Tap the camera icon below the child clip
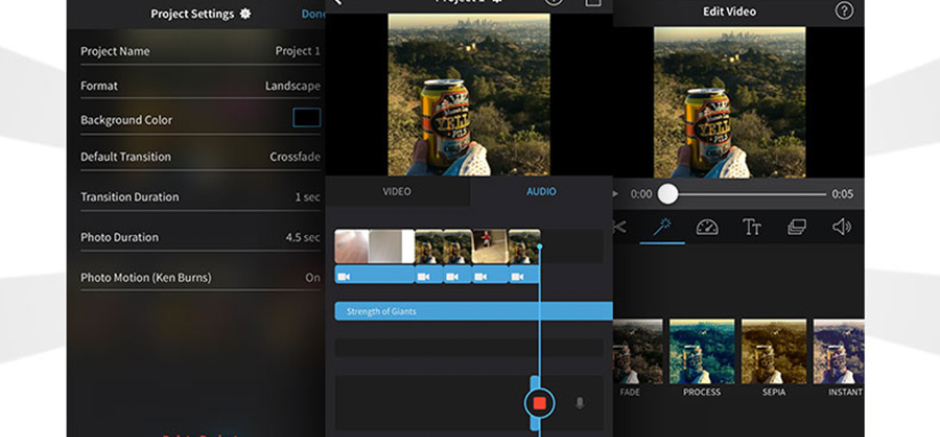The width and height of the screenshot is (940, 437). 480,276
